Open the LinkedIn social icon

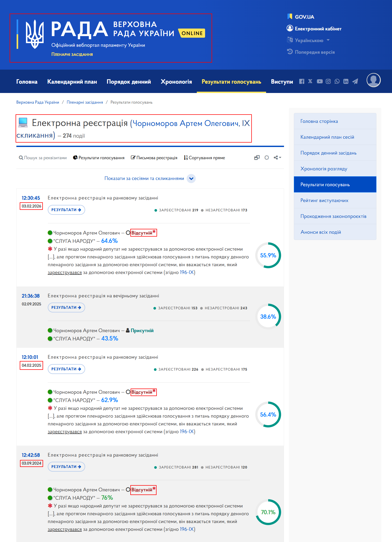pos(346,82)
